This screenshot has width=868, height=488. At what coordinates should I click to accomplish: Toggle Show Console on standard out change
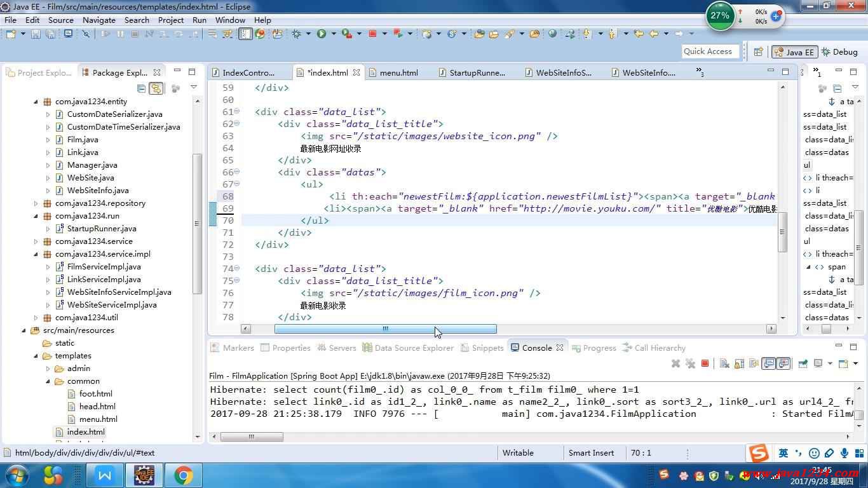tap(769, 363)
